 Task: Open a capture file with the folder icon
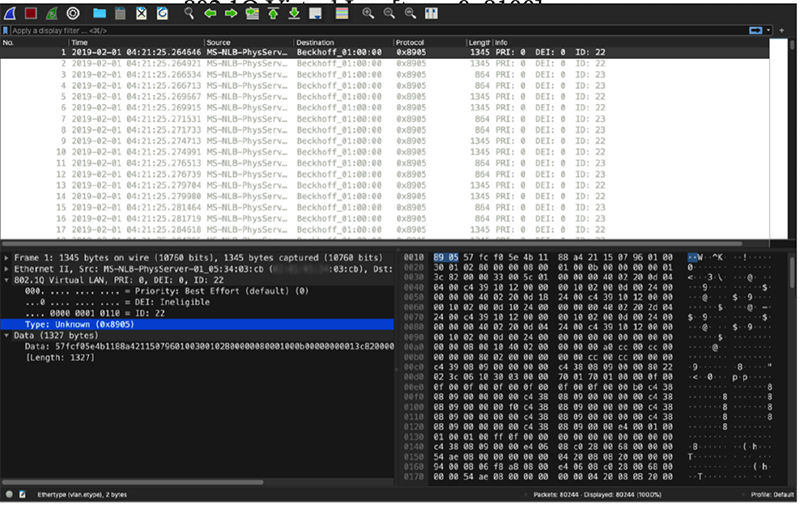(x=99, y=13)
